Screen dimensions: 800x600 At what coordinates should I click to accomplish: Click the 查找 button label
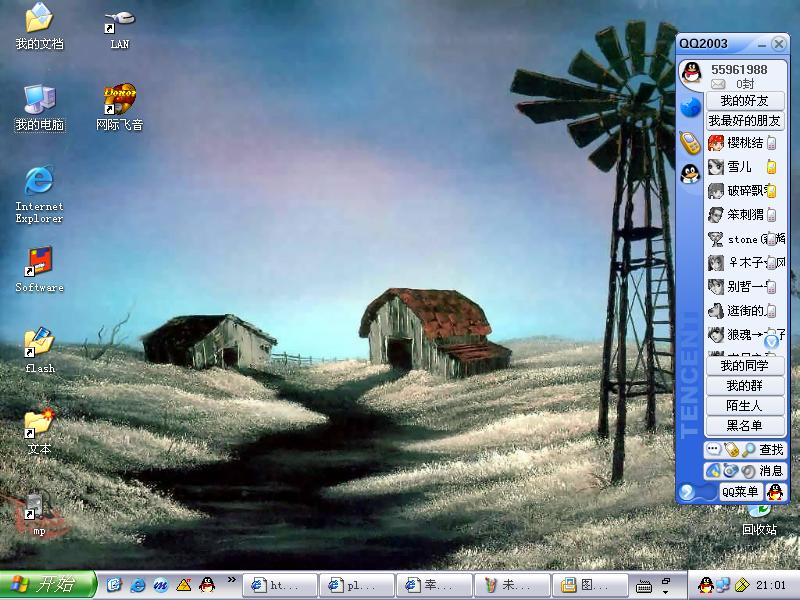tap(771, 449)
